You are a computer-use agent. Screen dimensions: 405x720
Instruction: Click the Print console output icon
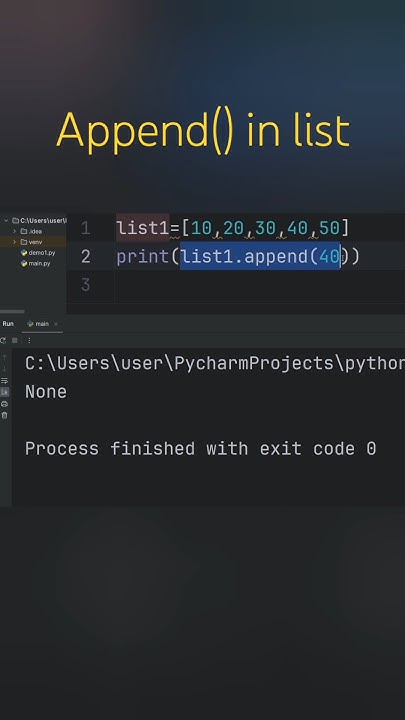(4, 404)
